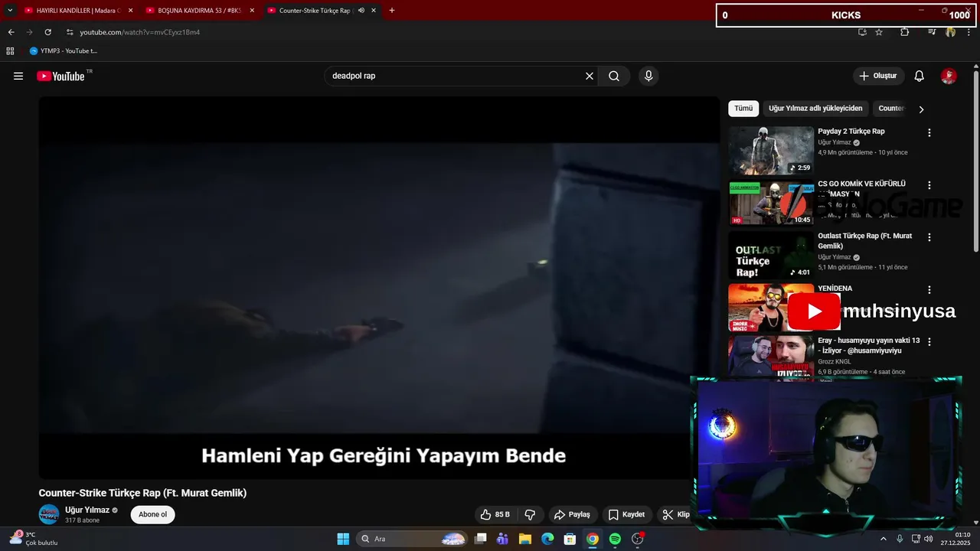
Task: Open the YouTube notifications bell
Action: (x=920, y=76)
